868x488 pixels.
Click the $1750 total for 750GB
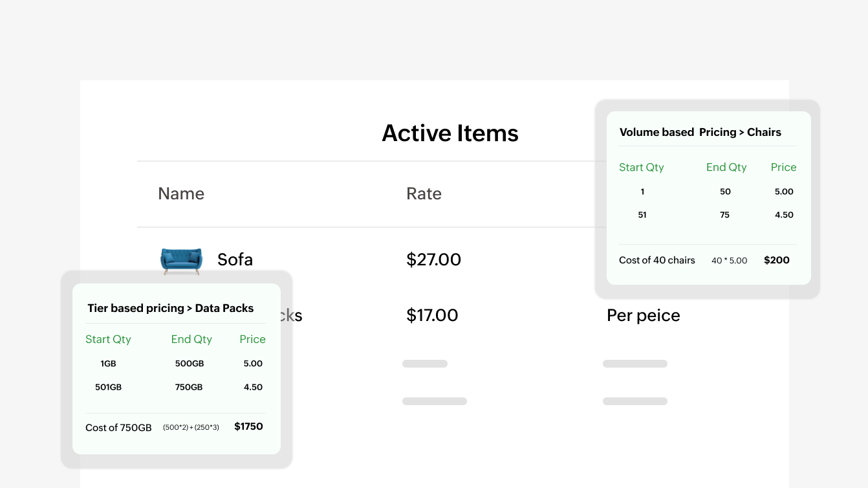248,427
